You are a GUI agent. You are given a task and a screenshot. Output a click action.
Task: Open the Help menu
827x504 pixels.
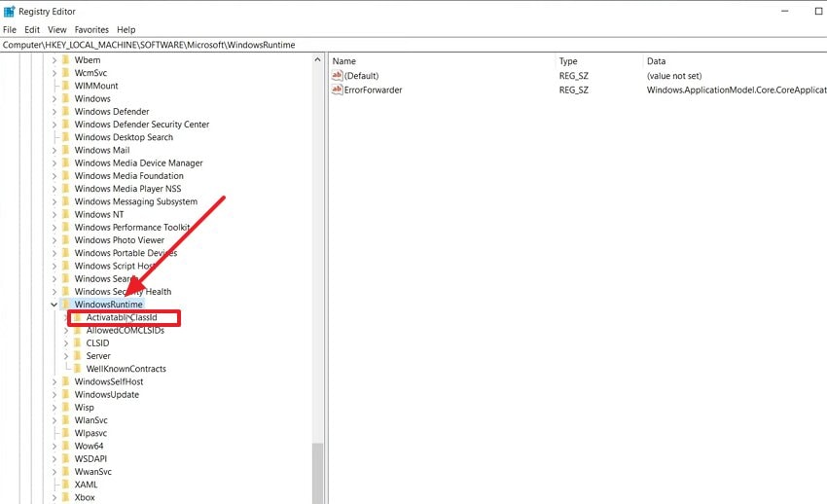pyautogui.click(x=126, y=30)
